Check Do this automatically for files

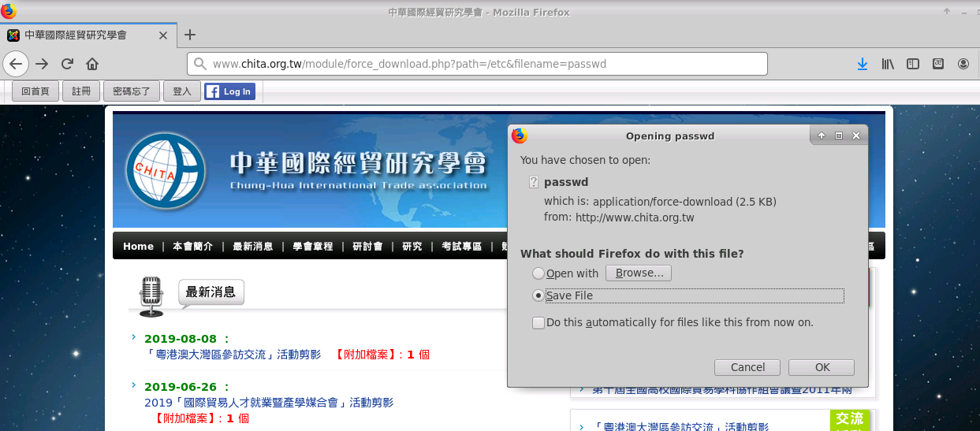coord(538,322)
